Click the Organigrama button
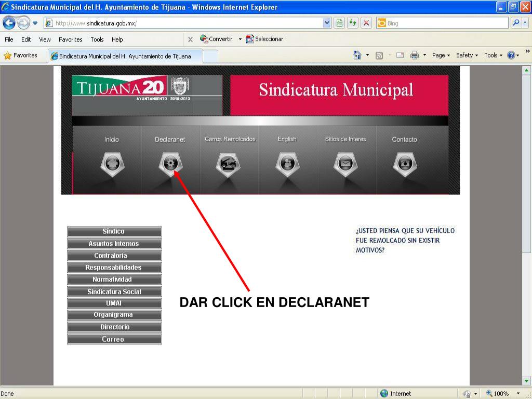This screenshot has width=532, height=399. [x=114, y=315]
